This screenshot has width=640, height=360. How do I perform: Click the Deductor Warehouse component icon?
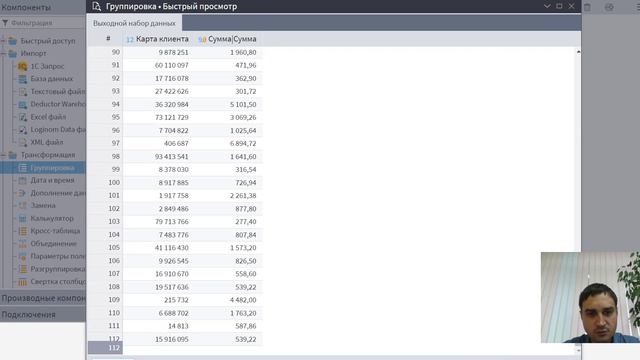23,104
